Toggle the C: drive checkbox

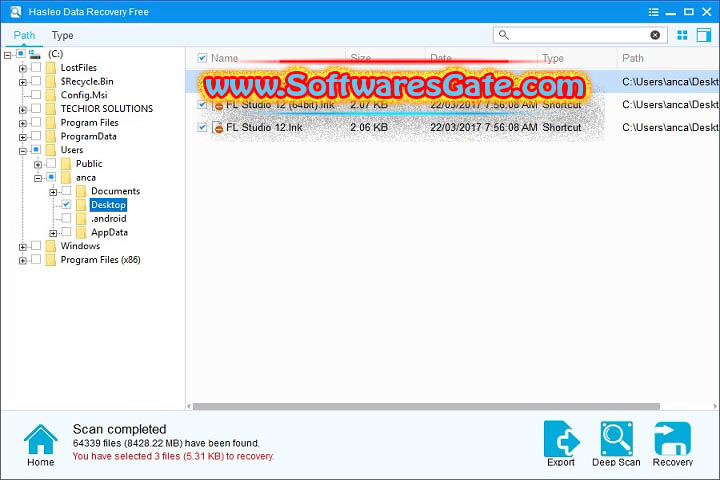(21, 54)
